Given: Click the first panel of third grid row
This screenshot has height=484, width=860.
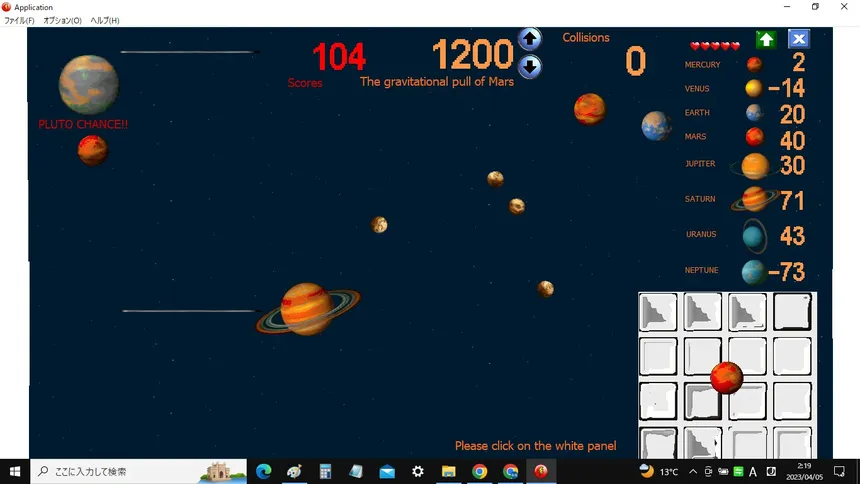Looking at the screenshot, I should coord(658,401).
